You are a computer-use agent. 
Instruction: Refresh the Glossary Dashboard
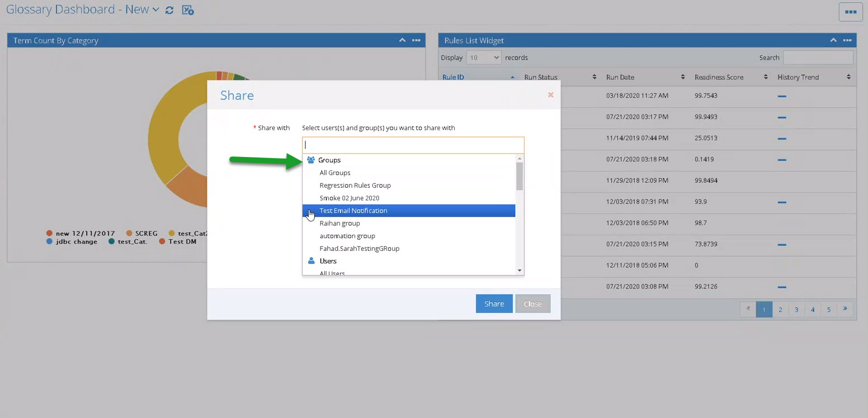(169, 9)
